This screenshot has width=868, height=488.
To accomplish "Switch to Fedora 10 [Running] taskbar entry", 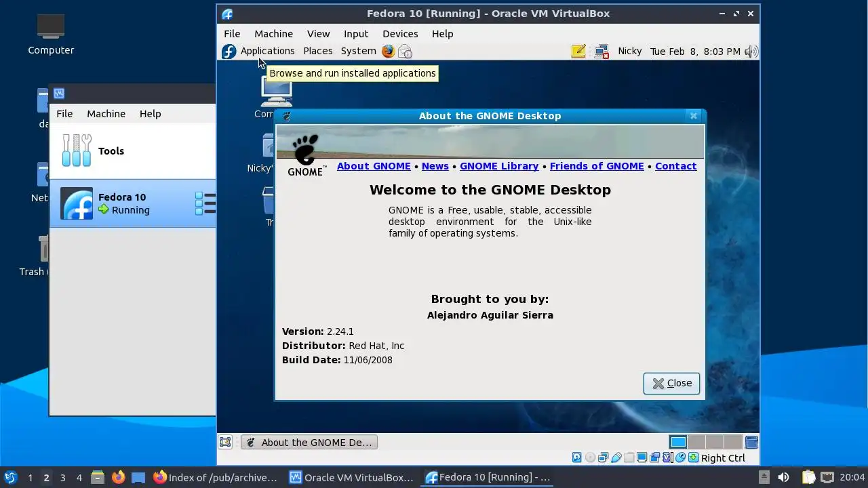I will pyautogui.click(x=487, y=477).
